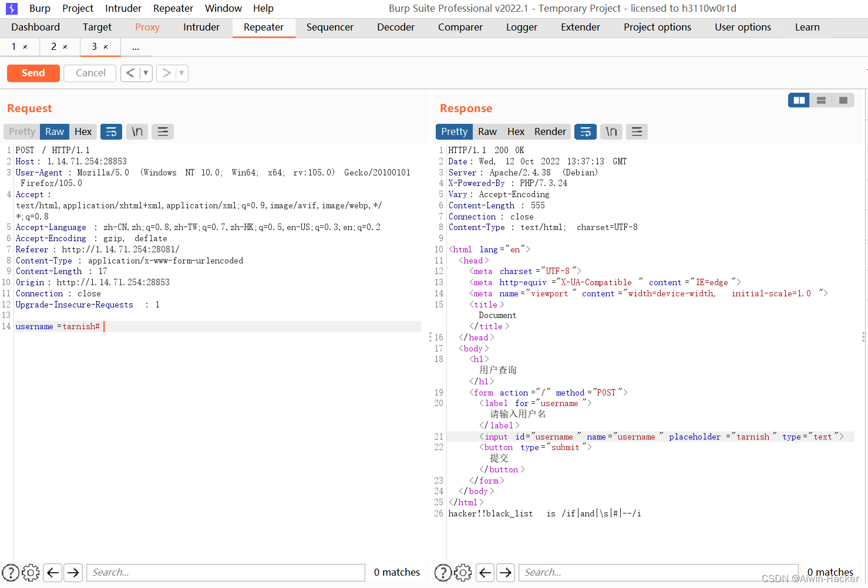Open Request search help icon

click(x=11, y=572)
